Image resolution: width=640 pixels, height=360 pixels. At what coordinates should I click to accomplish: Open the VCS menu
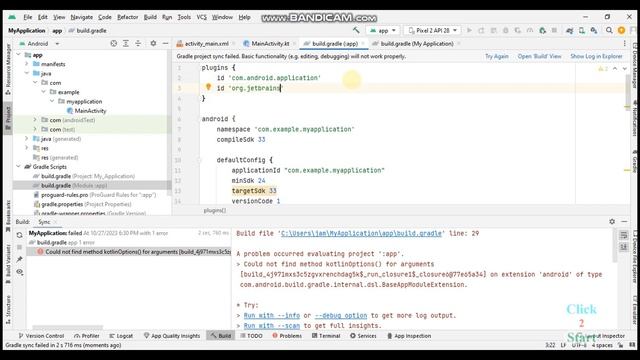tap(202, 17)
